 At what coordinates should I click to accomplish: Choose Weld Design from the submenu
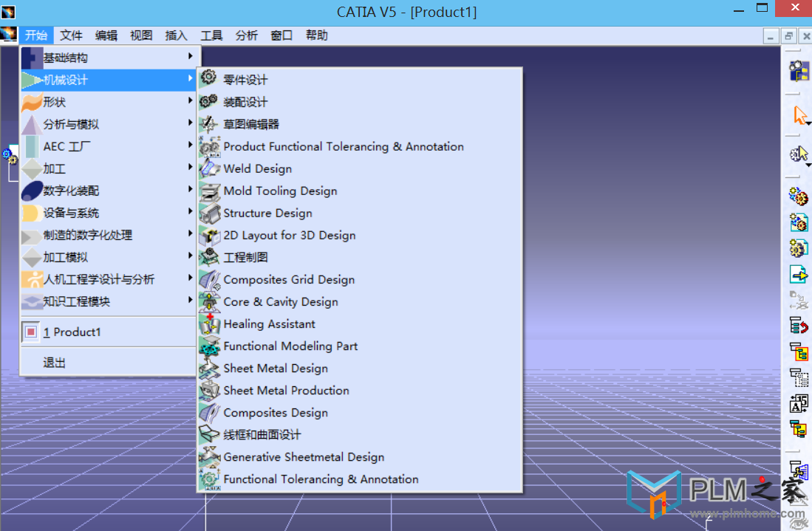point(360,168)
